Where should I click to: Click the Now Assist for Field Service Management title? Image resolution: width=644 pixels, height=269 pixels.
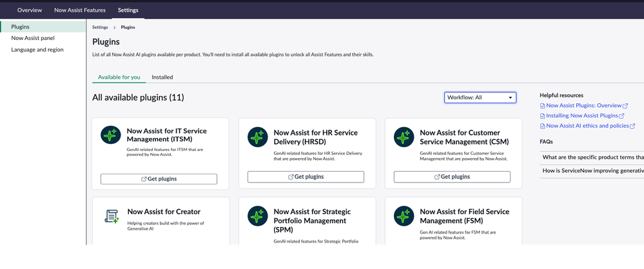[464, 216]
